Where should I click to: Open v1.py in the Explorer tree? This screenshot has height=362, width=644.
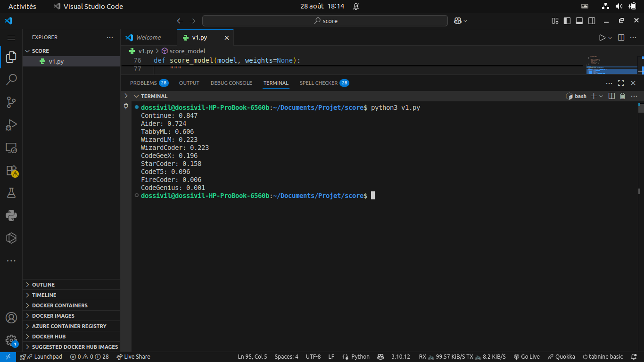(71, 61)
